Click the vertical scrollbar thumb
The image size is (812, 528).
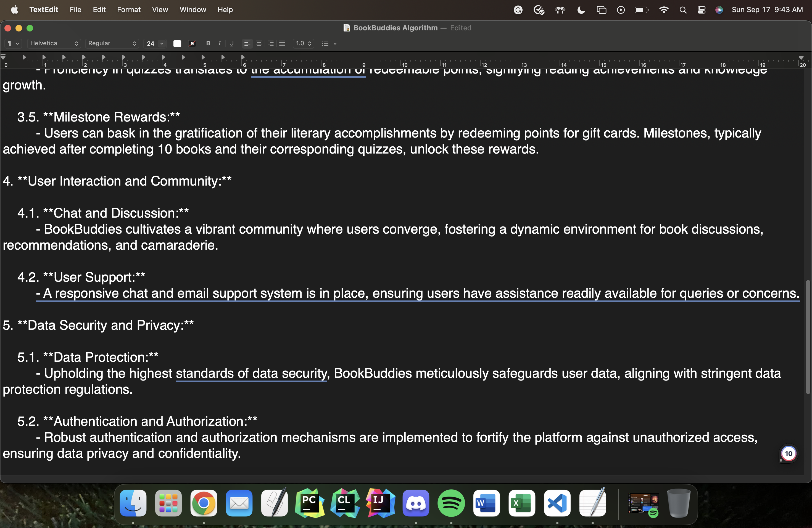pos(808,337)
